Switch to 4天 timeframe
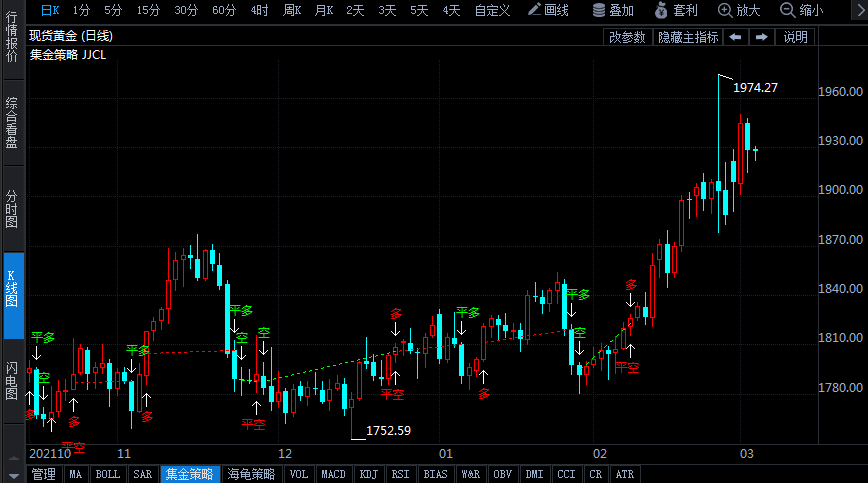 click(451, 10)
